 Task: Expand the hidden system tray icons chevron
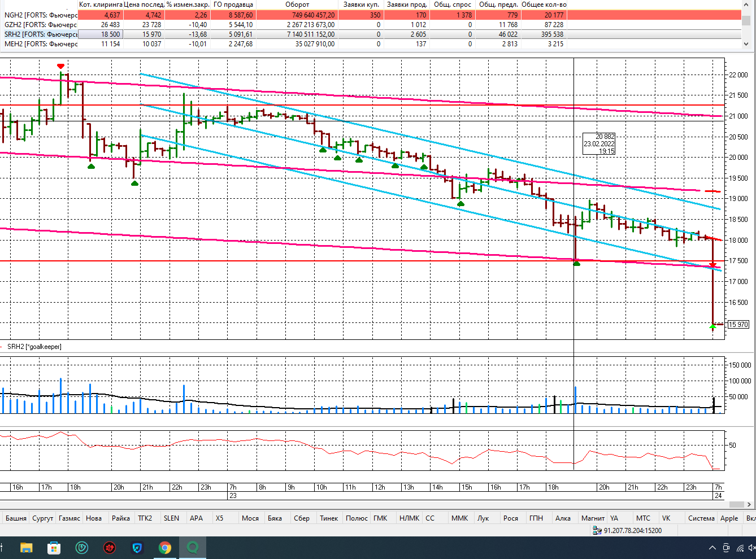pos(712,548)
